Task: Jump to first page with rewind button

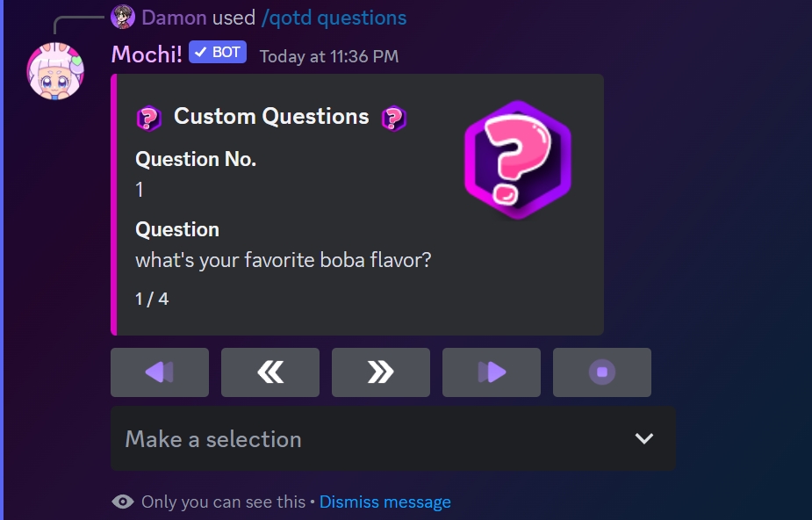Action: point(160,372)
